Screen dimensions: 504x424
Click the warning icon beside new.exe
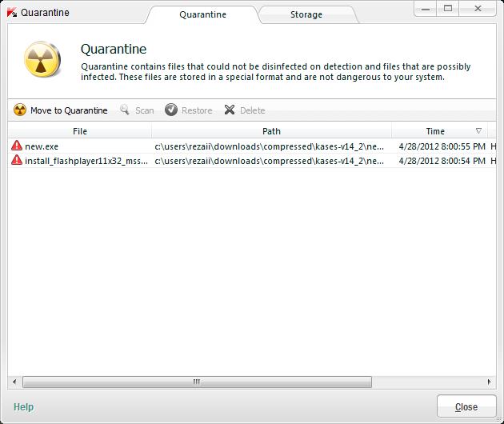(17, 146)
